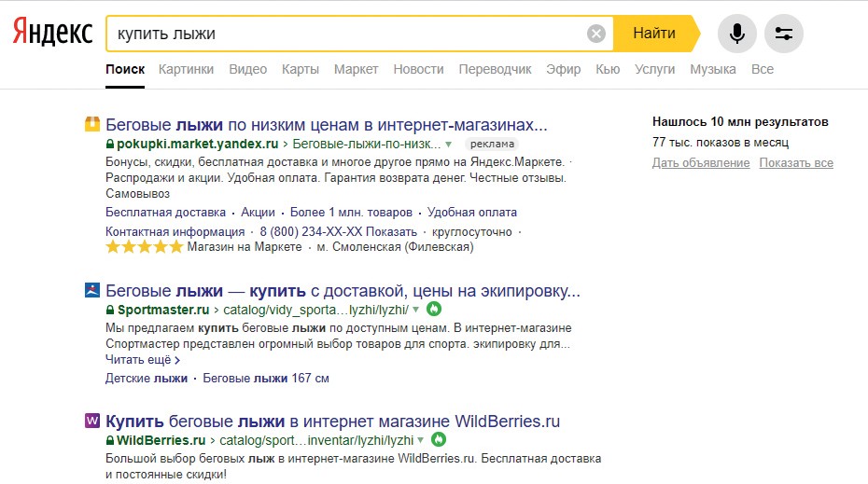The width and height of the screenshot is (868, 484).
Task: Click the WildBerries purple favicon
Action: (92, 421)
